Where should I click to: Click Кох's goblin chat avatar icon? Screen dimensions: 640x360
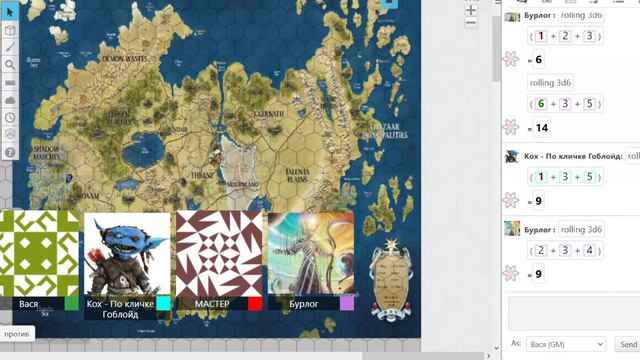coord(512,156)
